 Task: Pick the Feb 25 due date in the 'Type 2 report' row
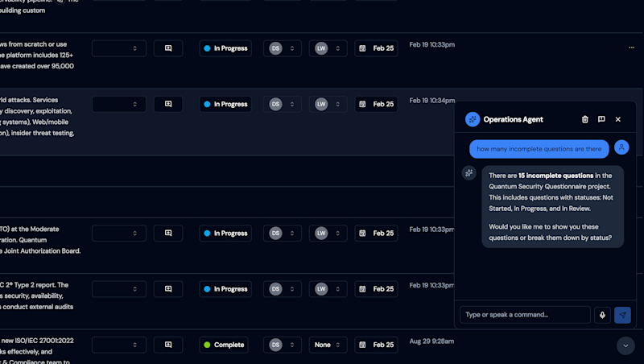pos(376,289)
